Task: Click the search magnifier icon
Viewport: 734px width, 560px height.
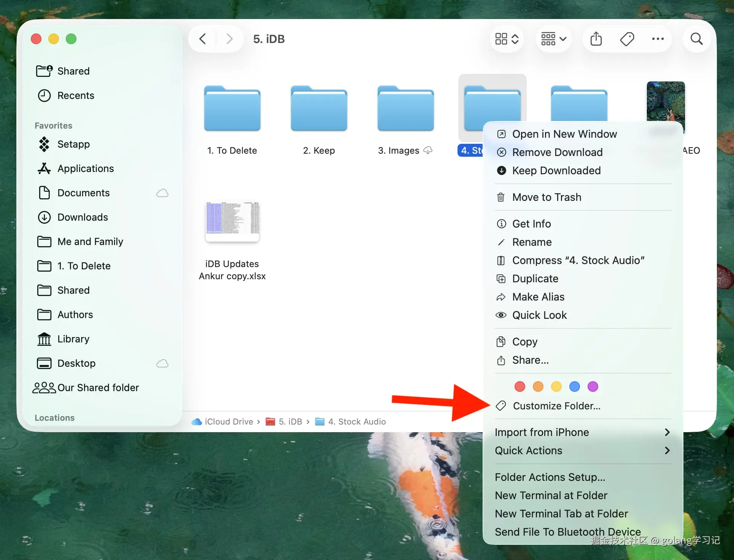Action: pyautogui.click(x=696, y=39)
